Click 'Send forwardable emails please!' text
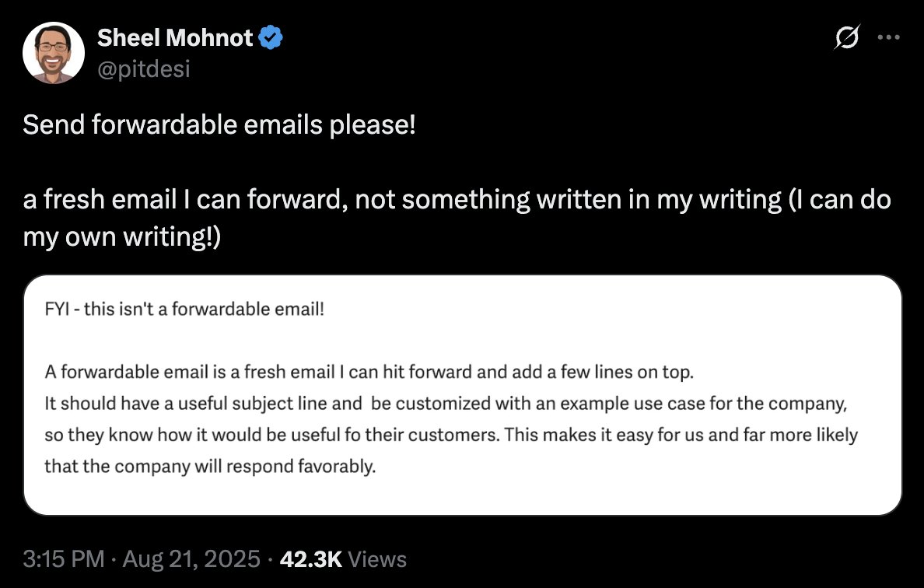This screenshot has width=924, height=588. 219,124
